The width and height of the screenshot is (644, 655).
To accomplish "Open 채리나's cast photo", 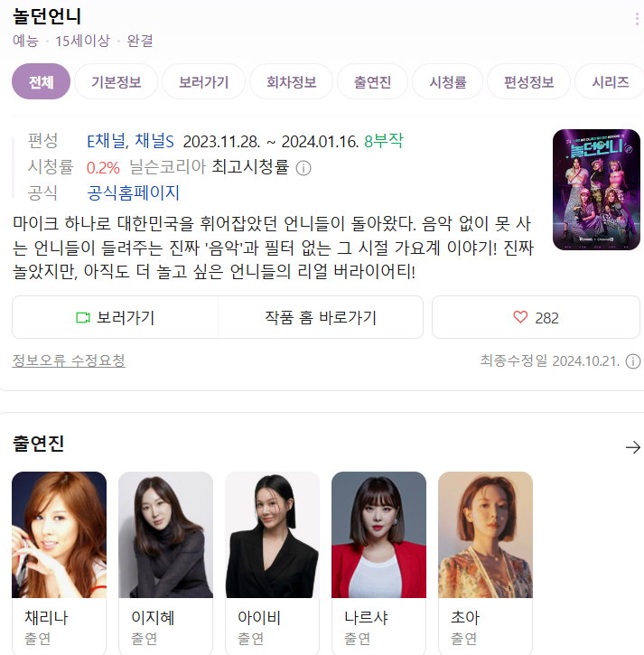I will coord(59,535).
